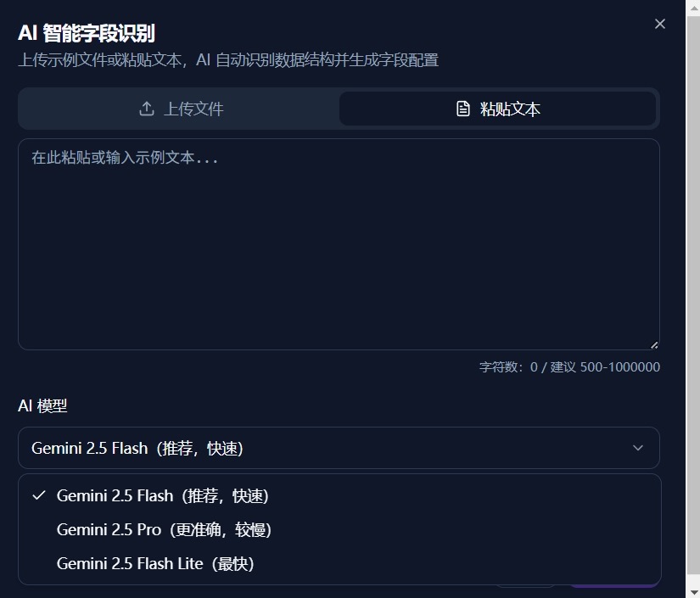
Task: Click the AI 模型 label
Action: click(x=42, y=405)
